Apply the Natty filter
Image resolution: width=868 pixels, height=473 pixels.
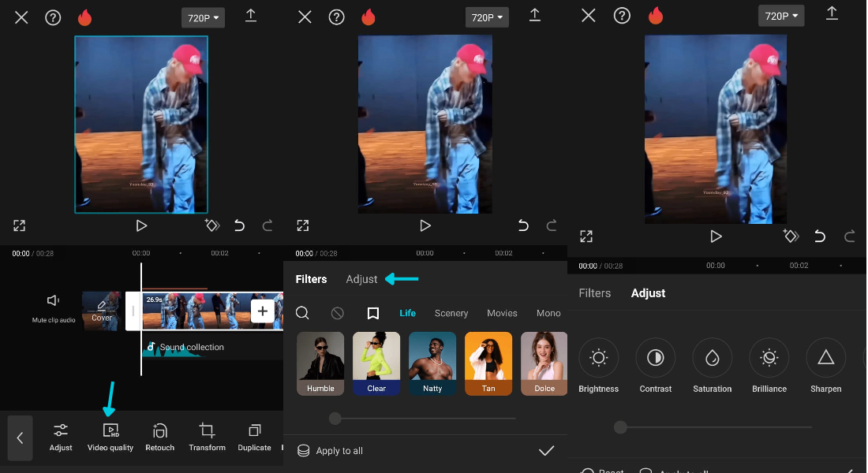tap(432, 363)
